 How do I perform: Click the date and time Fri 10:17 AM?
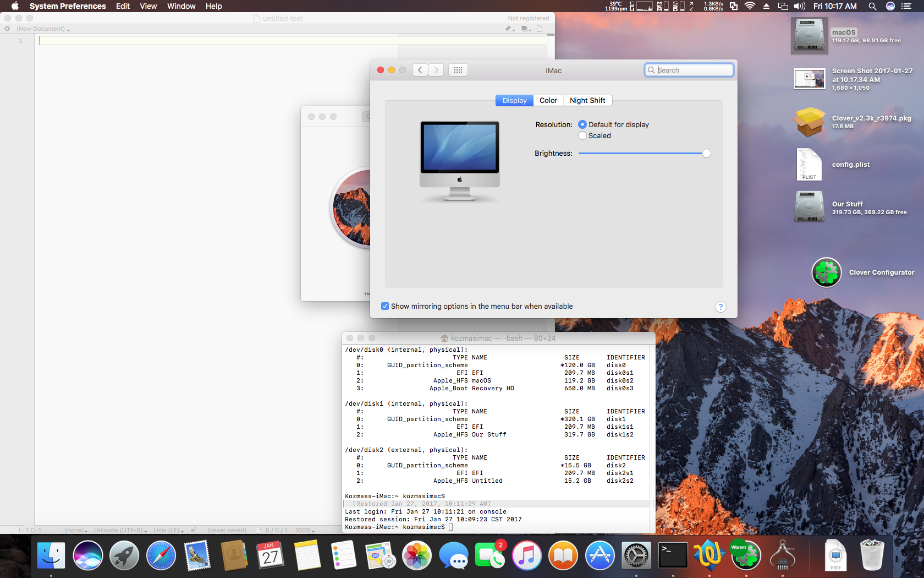(835, 6)
